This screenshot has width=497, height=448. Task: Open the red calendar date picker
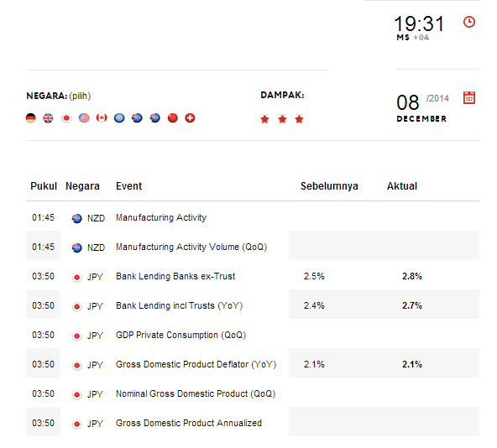coord(469,97)
